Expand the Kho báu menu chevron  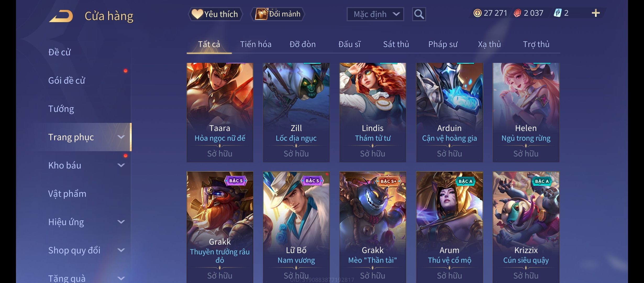(121, 165)
